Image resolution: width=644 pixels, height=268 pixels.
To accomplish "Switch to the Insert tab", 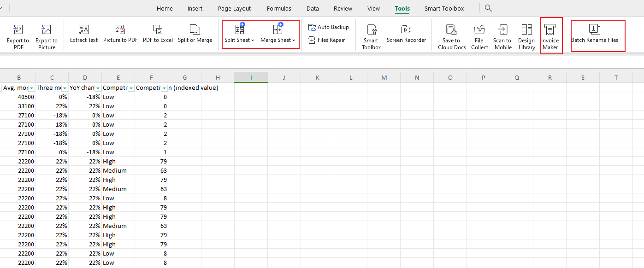I will (195, 9).
